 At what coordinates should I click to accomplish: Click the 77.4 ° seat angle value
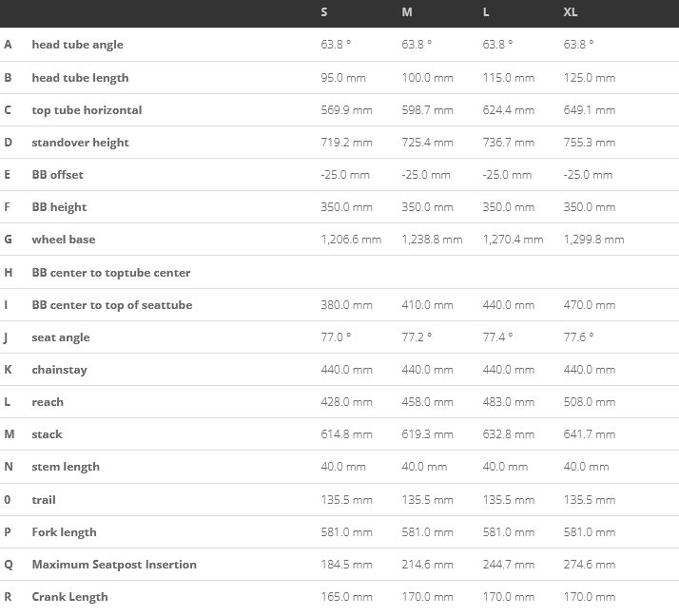(x=497, y=337)
